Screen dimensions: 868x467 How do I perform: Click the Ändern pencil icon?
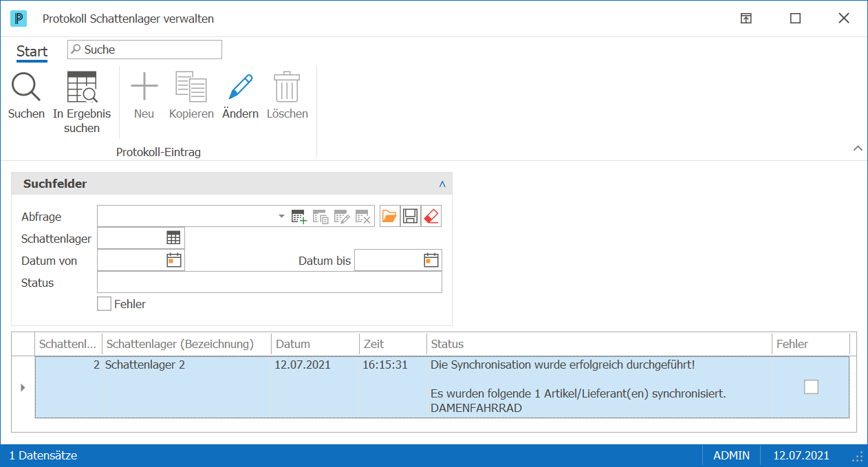point(240,87)
